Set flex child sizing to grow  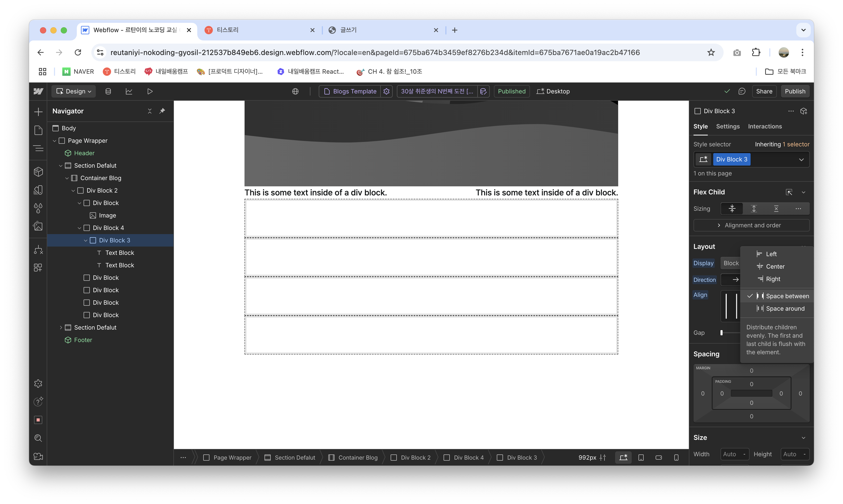[x=754, y=208]
